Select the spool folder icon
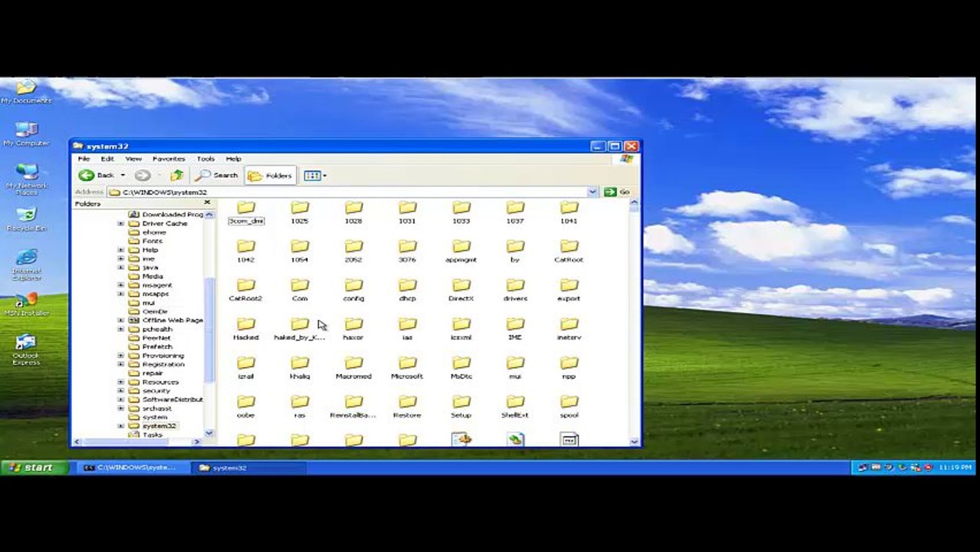The image size is (980, 552). click(569, 402)
